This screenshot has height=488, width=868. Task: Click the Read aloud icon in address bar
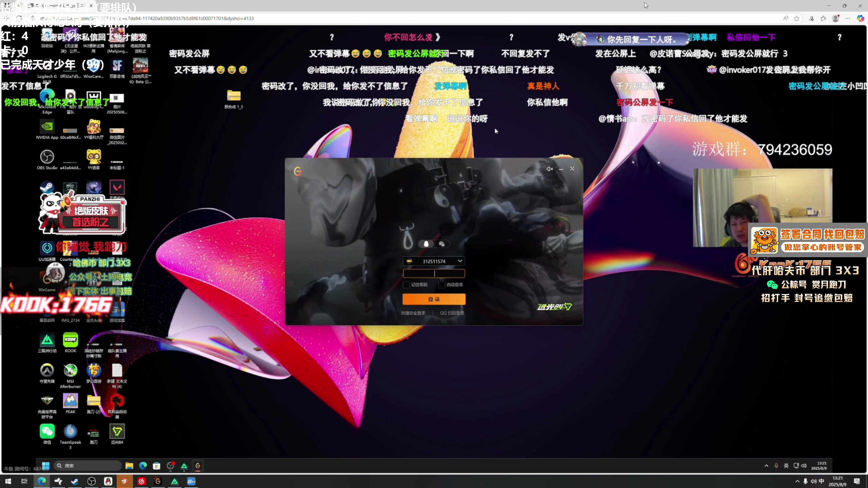[786, 18]
